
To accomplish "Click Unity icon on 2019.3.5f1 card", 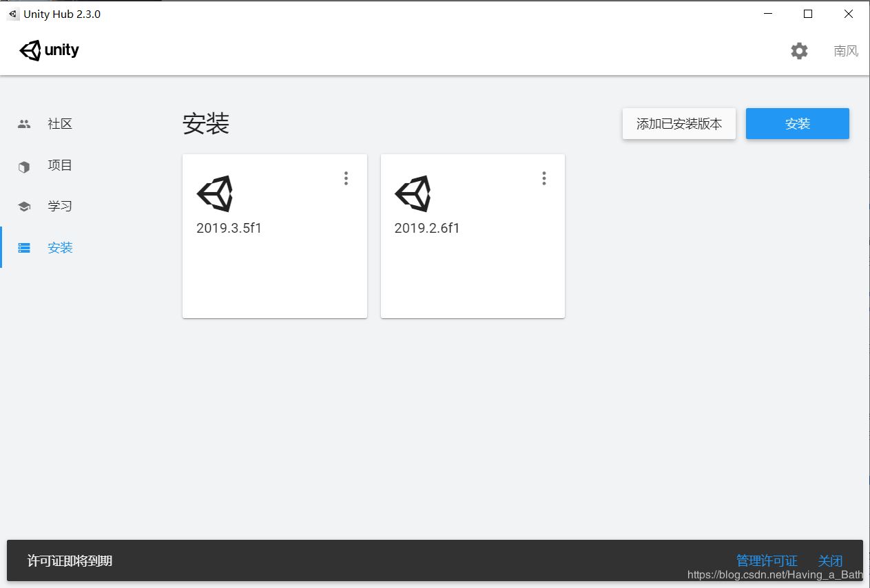I will [215, 193].
